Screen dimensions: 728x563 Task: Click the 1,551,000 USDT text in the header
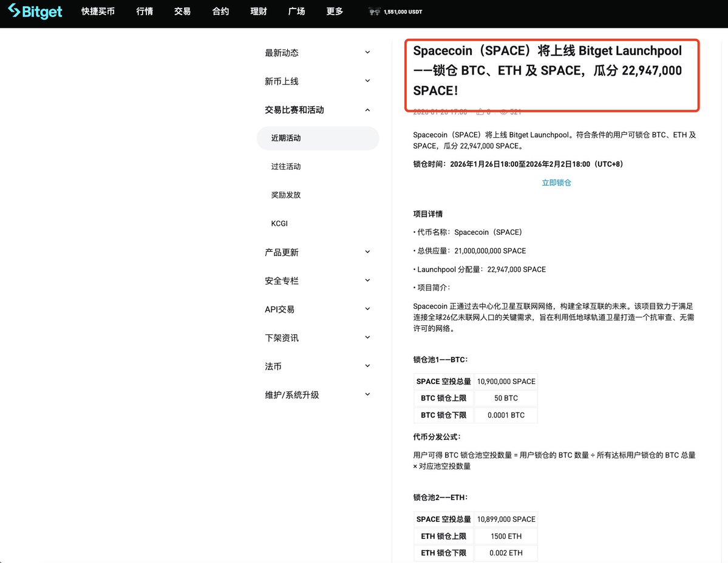point(403,12)
